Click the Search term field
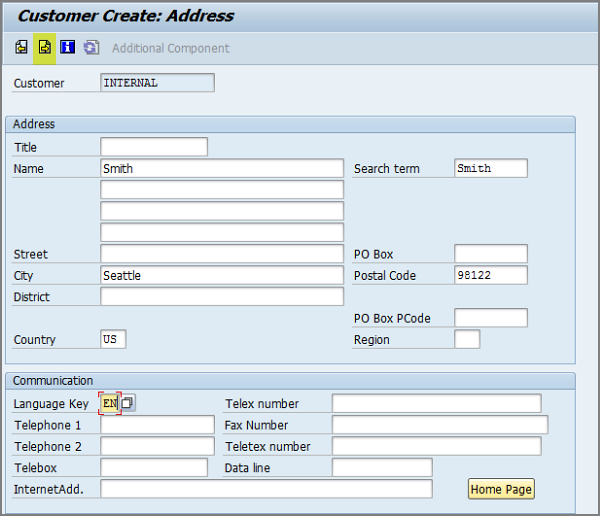Viewport: 600px width, 516px height. click(490, 168)
